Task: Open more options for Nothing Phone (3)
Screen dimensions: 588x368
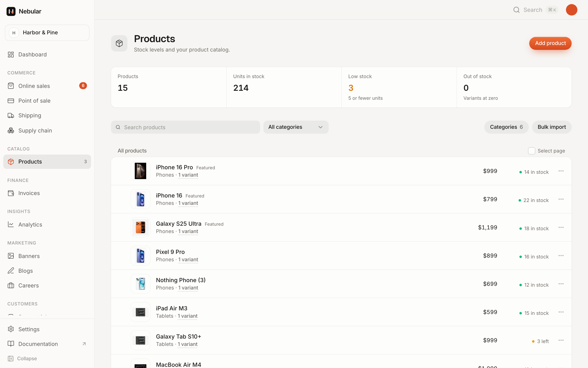Action: click(x=561, y=284)
